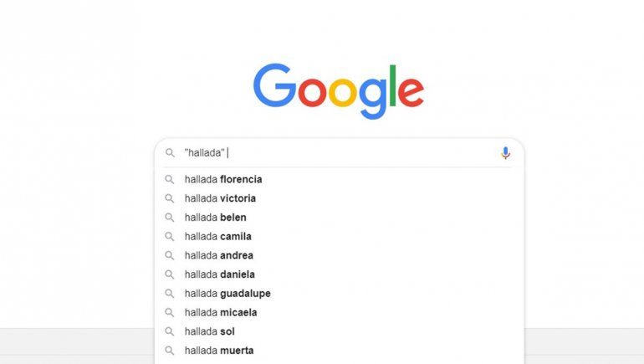The height and width of the screenshot is (364, 644).
Task: Click magnifier icon beside 'hallada florencia'
Action: click(x=170, y=179)
